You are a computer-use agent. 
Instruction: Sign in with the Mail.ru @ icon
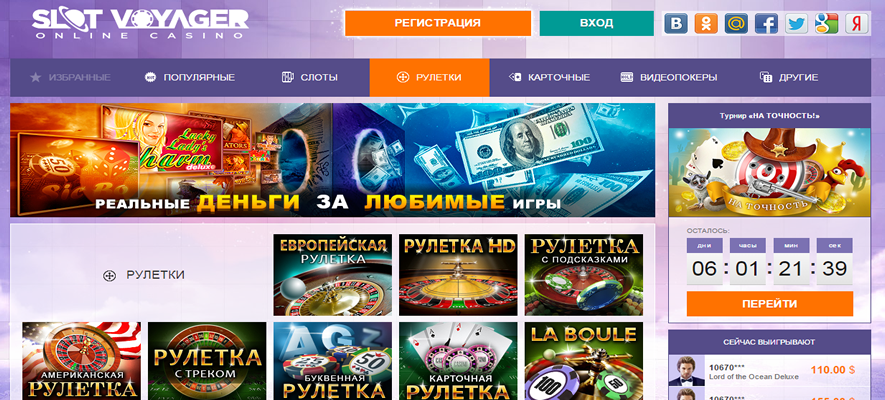click(x=736, y=24)
